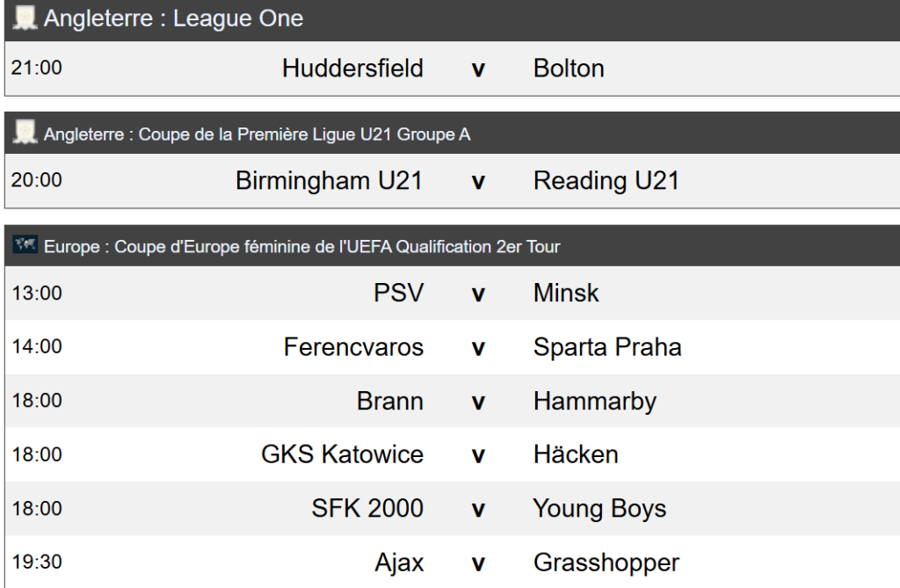Click the 'v' between Brann and Hammarby
This screenshot has width=900, height=588.
point(478,402)
